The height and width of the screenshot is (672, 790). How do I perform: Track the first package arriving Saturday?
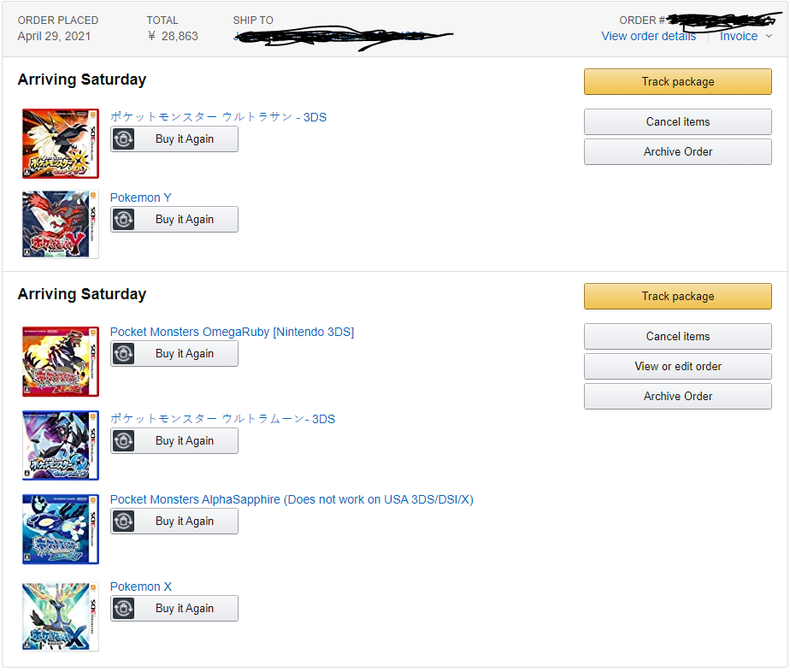(x=678, y=81)
